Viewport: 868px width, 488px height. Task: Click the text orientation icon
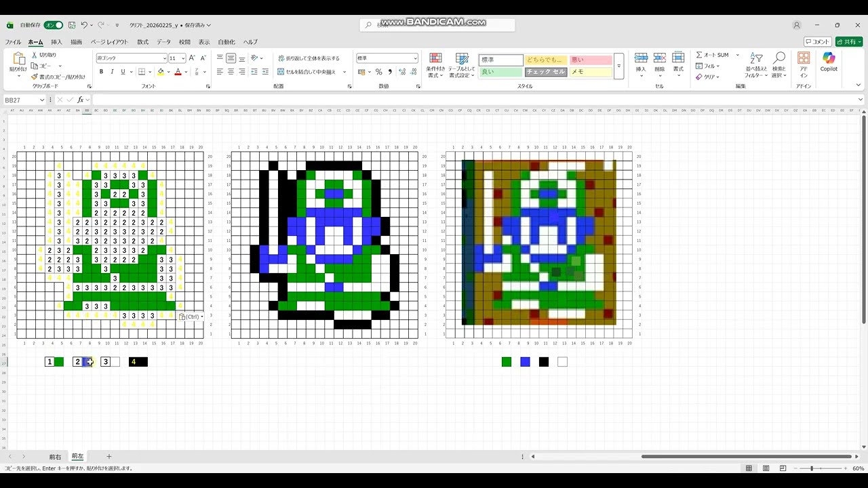point(254,58)
